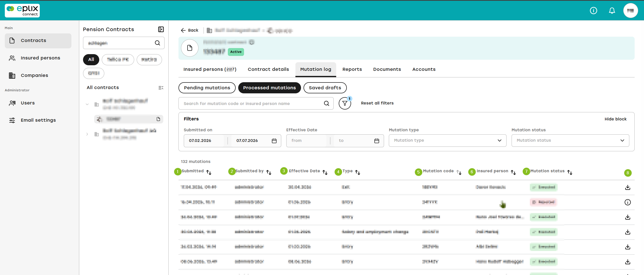Select the highlighted contract tree item
The width and height of the screenshot is (644, 275).
(x=129, y=119)
